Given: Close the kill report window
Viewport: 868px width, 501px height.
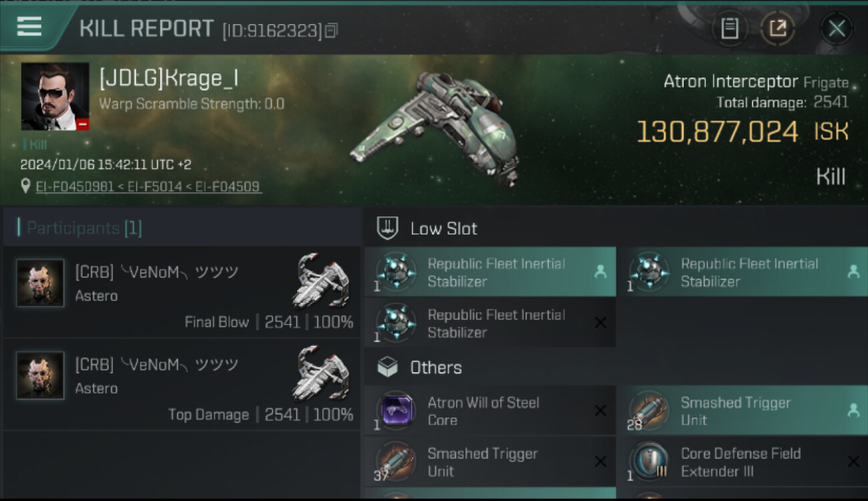Looking at the screenshot, I should pos(837,28).
